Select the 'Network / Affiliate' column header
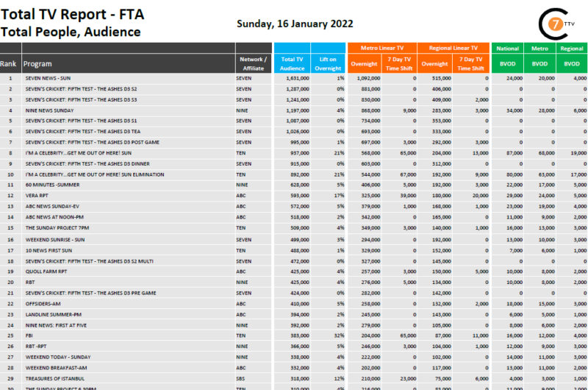588x390 pixels. click(x=253, y=63)
